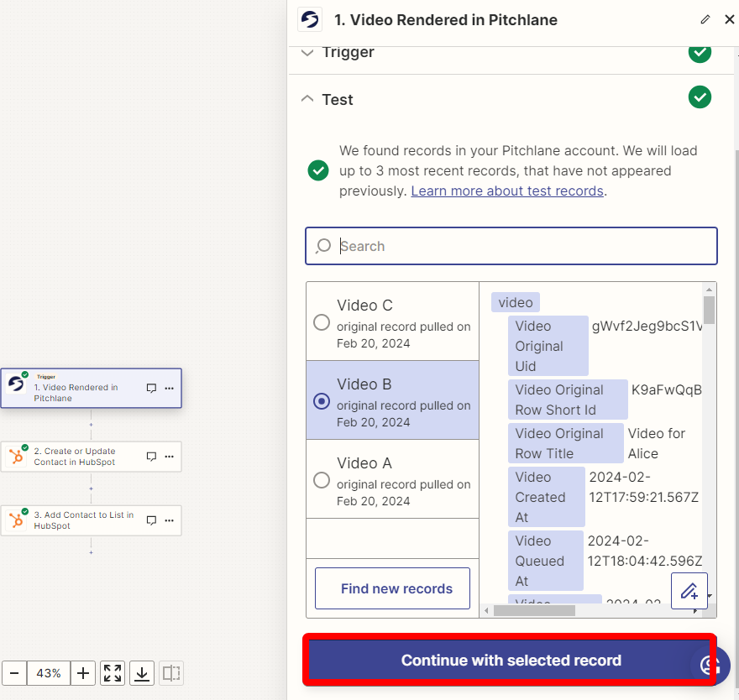Open comment icon on Create or Update Contact step

point(151,457)
